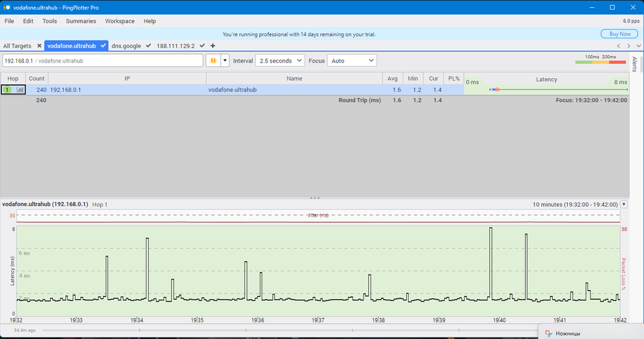Click the hop 1 graph toggle icon
The height and width of the screenshot is (339, 644).
tap(20, 90)
